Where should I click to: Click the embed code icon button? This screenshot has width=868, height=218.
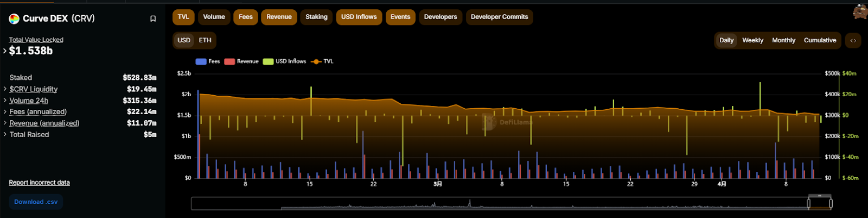click(x=853, y=41)
